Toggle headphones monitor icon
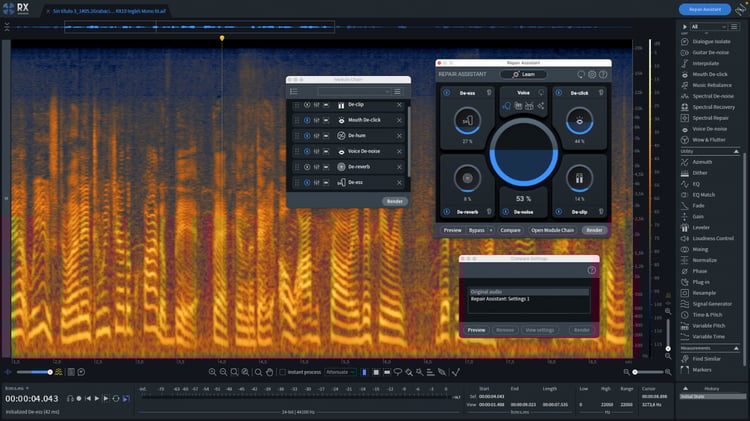 tap(70, 399)
